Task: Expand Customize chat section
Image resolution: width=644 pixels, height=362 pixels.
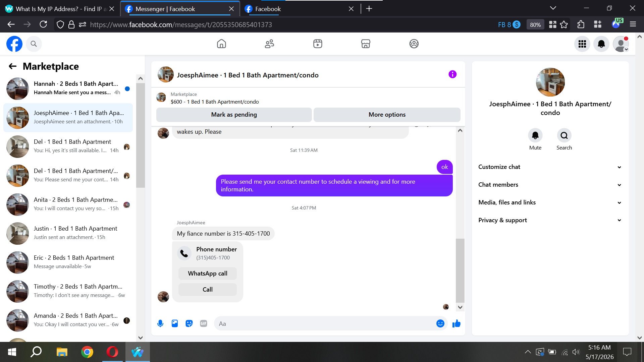Action: pyautogui.click(x=550, y=167)
